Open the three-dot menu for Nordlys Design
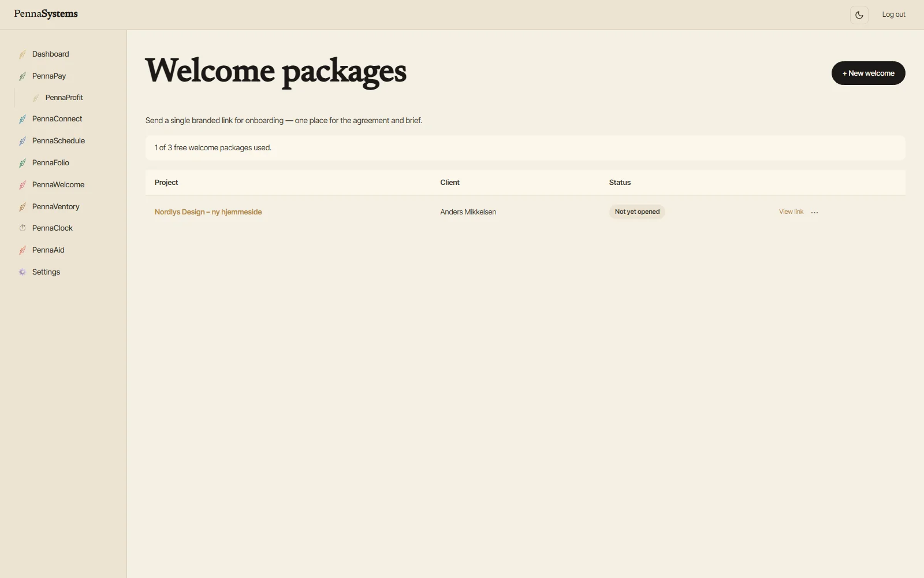Image resolution: width=924 pixels, height=578 pixels. pos(814,212)
